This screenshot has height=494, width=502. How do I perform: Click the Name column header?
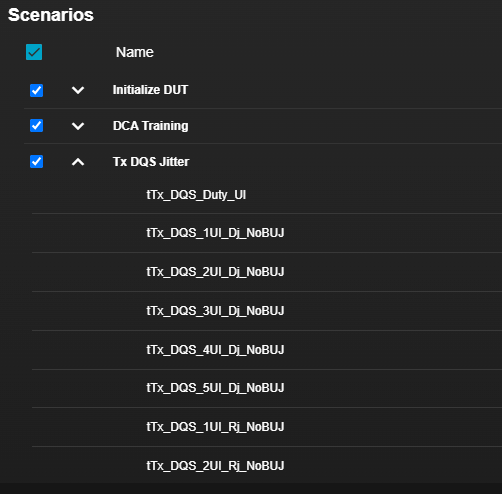point(135,52)
